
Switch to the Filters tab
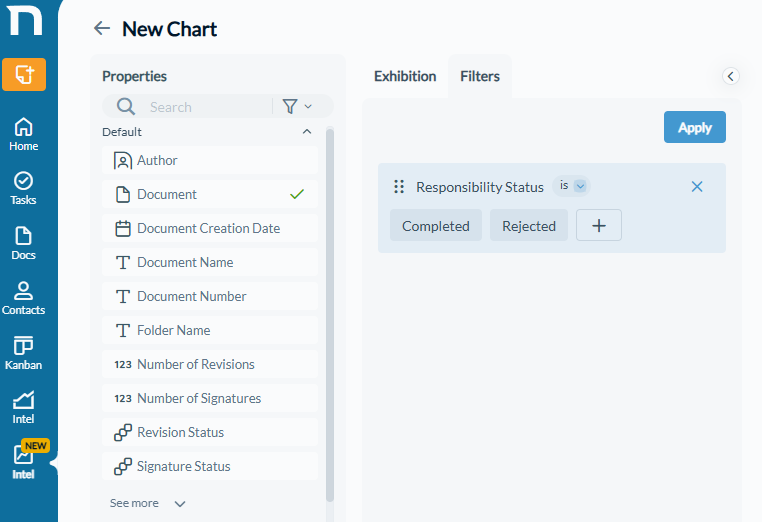click(x=480, y=76)
